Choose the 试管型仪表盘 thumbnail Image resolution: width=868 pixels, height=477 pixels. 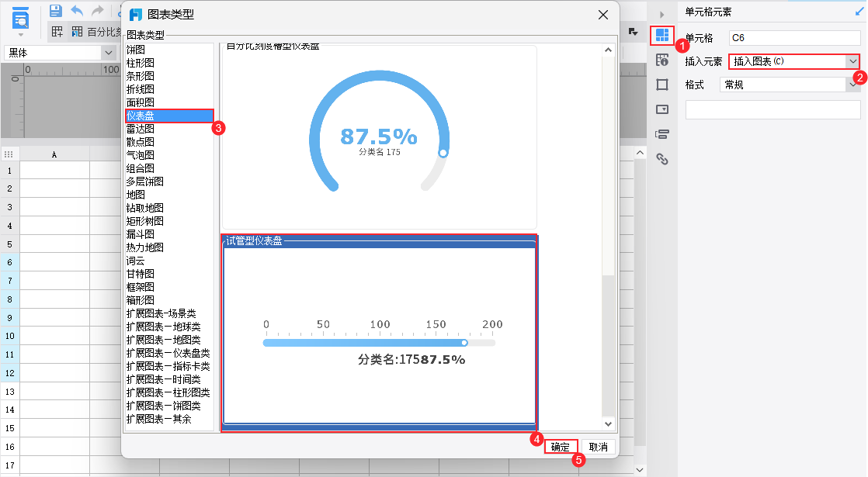(379, 333)
